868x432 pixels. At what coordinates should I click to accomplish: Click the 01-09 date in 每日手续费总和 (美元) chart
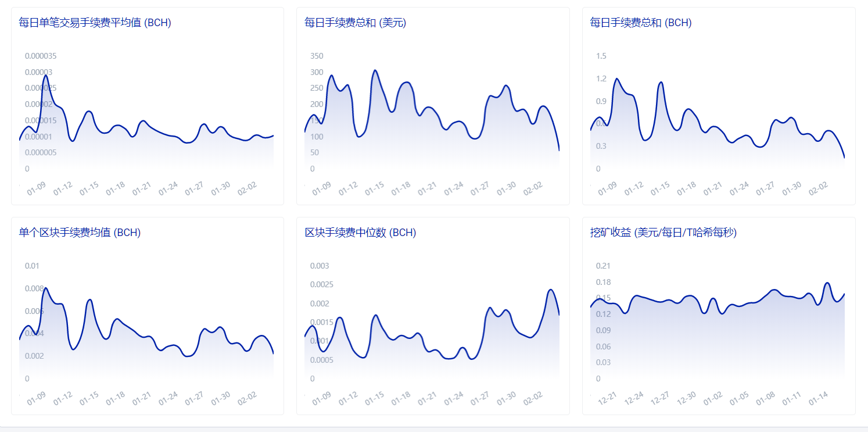[x=321, y=188]
